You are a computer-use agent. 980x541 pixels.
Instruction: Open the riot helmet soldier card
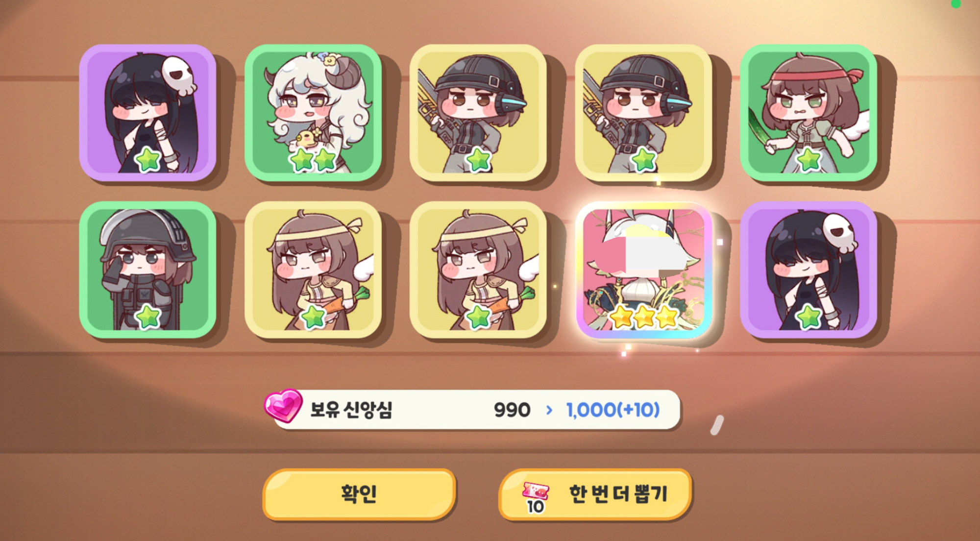tap(147, 270)
